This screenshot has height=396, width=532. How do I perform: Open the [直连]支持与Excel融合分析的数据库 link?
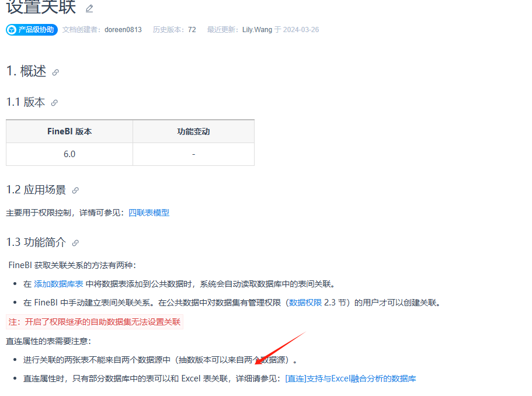[x=350, y=378]
